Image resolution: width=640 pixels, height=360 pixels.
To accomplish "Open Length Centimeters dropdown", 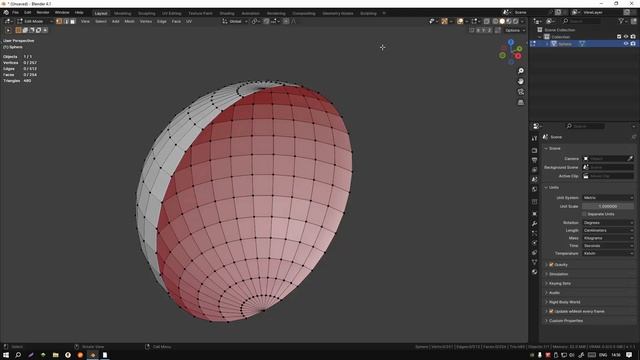I will 608,230.
